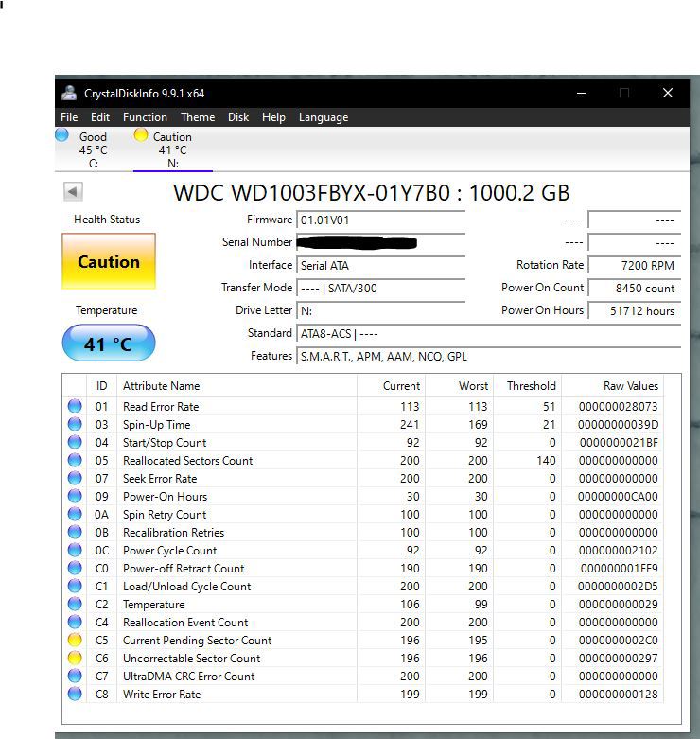Image resolution: width=700 pixels, height=739 pixels.
Task: Click the Worst column header
Action: pos(460,385)
